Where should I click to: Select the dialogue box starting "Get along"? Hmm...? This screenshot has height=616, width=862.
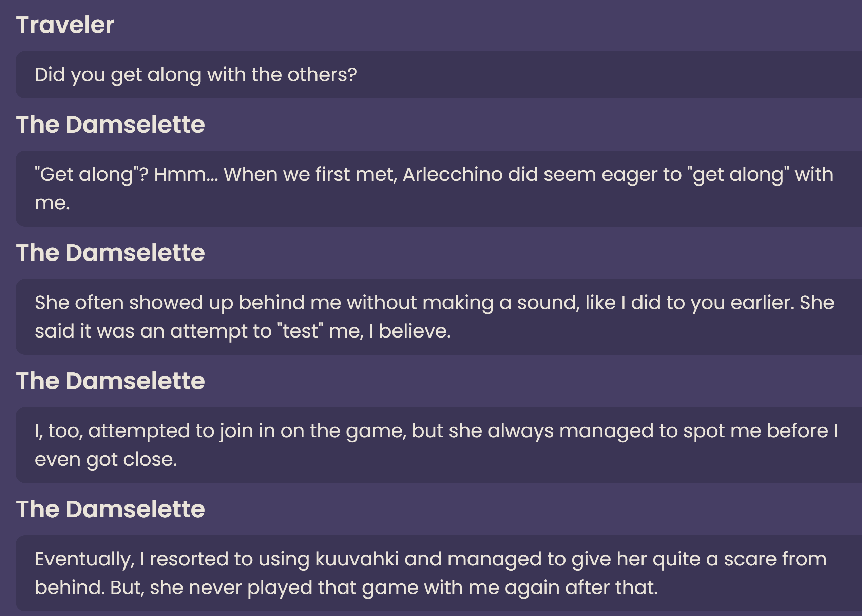tap(439, 189)
